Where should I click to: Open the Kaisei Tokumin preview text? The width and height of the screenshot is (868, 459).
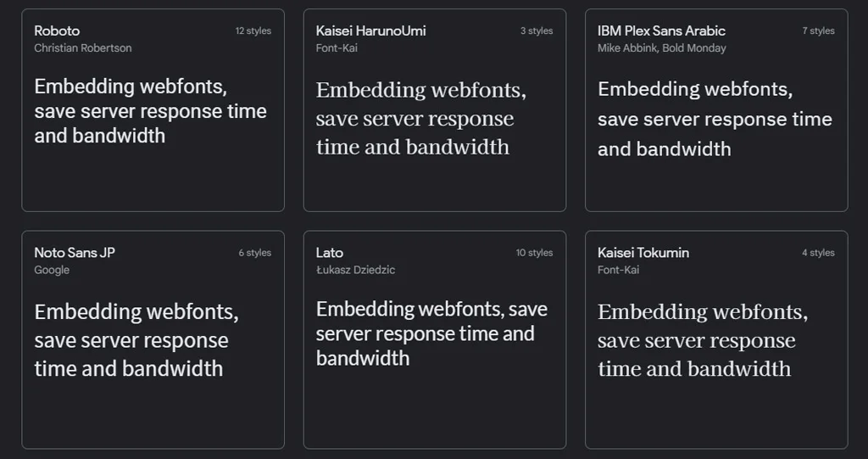point(702,340)
